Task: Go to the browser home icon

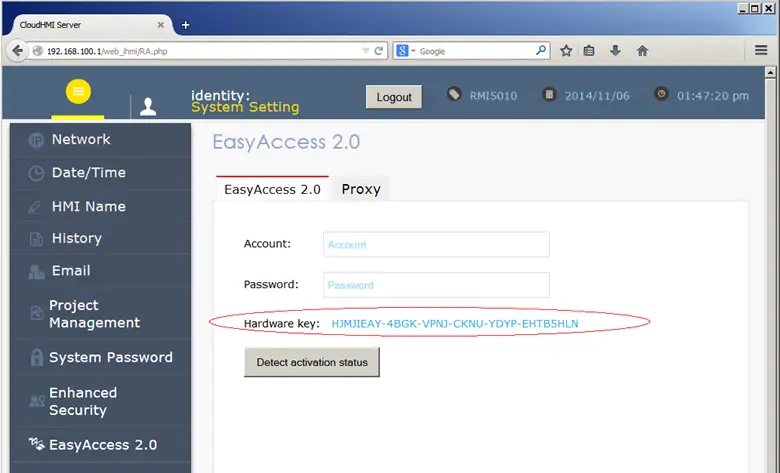Action: click(642, 51)
